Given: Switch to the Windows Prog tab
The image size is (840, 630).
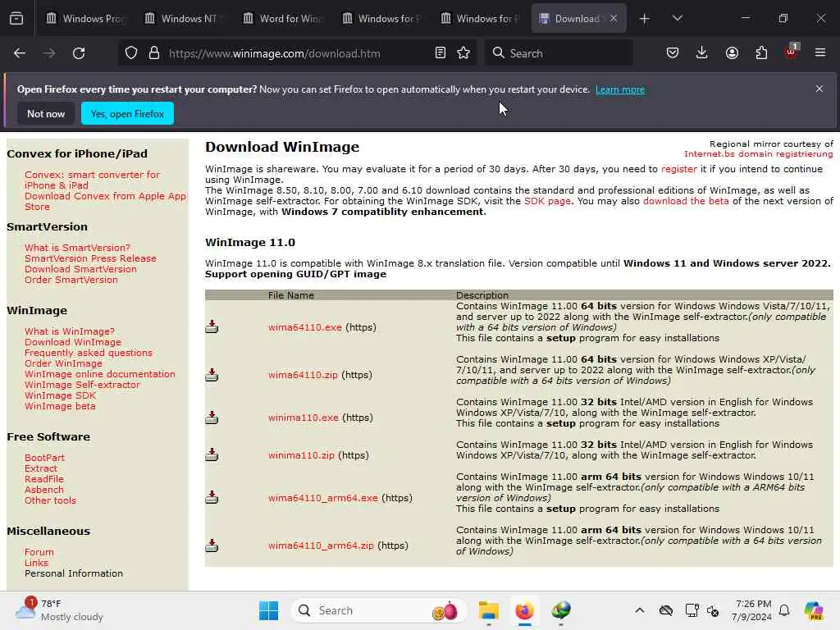Looking at the screenshot, I should point(85,19).
